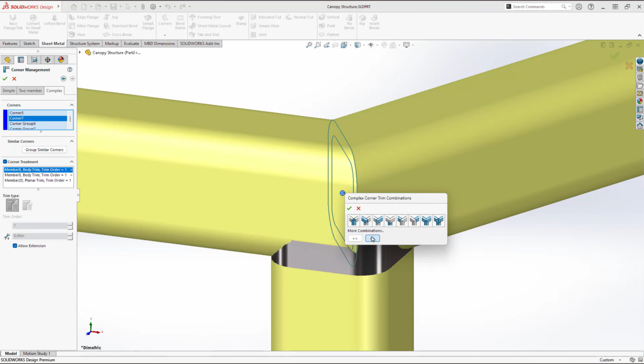This screenshot has height=364, width=644.
Task: Collapse the Corners section
Action: point(72,105)
